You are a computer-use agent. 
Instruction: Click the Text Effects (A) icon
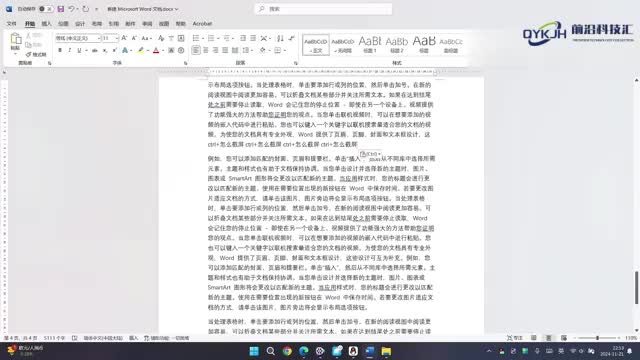coord(125,50)
